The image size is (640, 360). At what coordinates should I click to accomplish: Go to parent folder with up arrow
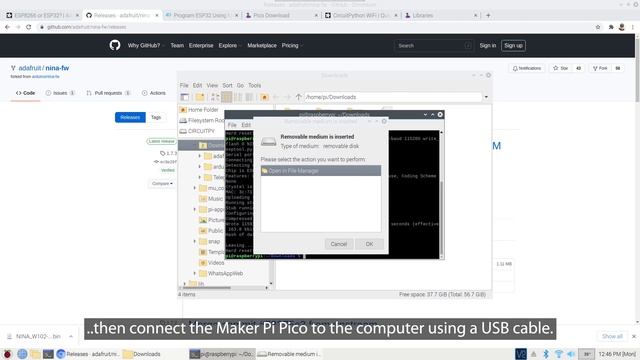coord(298,97)
